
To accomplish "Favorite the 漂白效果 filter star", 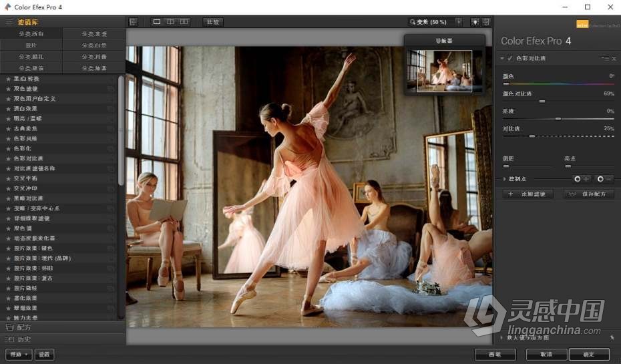I will 8,108.
